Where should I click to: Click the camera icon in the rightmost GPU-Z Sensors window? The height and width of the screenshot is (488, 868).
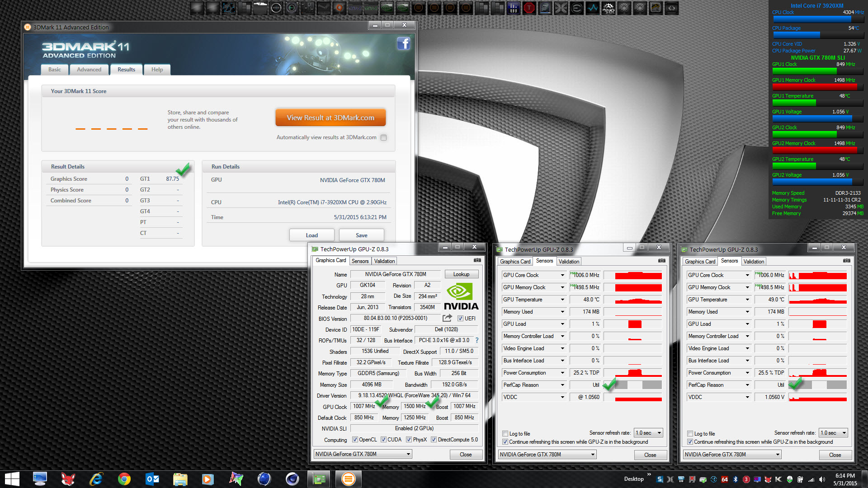point(846,261)
